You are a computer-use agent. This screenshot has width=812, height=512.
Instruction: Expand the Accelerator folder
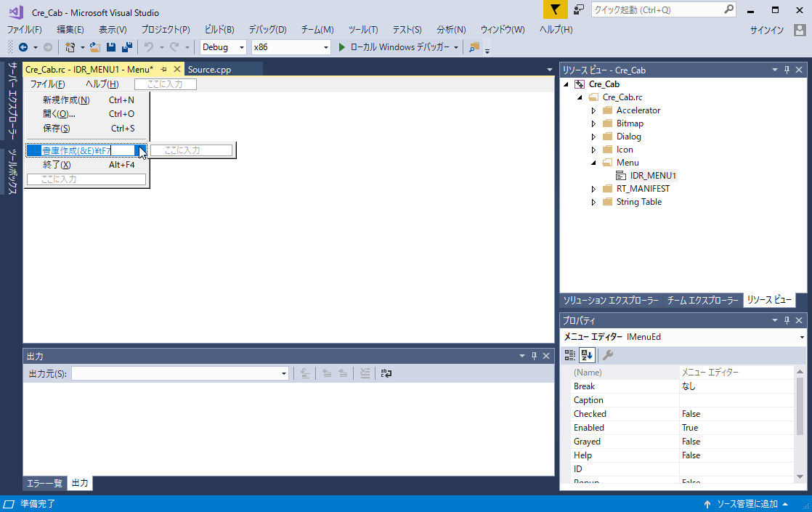click(593, 110)
